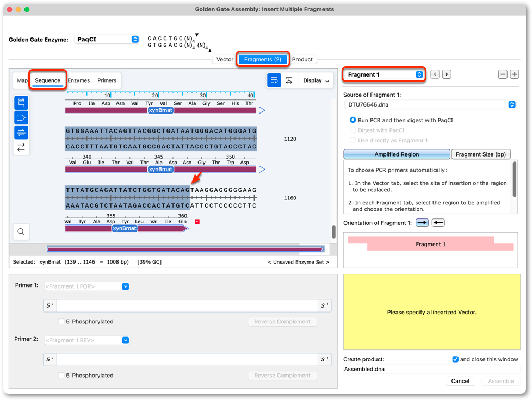Set forward orientation arrow for Fragment 1
The height and width of the screenshot is (400, 532).
[x=422, y=223]
